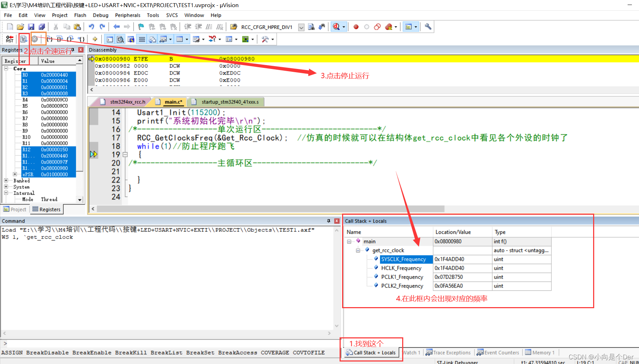Open the Memory 1 tab

point(540,352)
